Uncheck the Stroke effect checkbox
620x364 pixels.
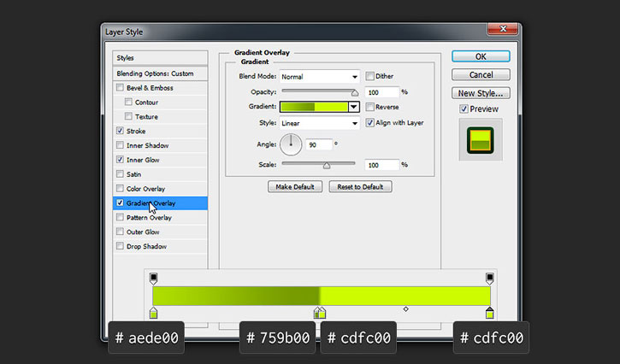[120, 131]
